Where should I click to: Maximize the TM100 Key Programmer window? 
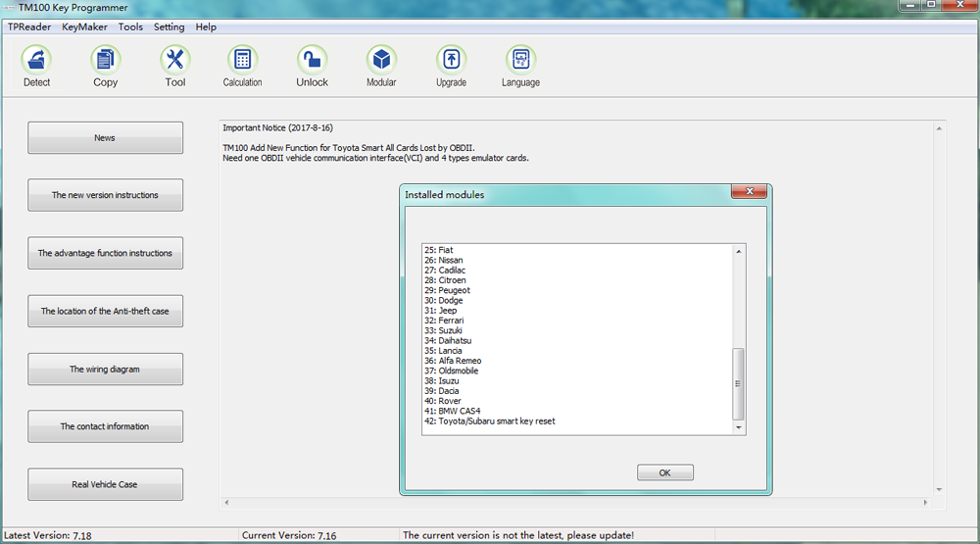click(931, 5)
